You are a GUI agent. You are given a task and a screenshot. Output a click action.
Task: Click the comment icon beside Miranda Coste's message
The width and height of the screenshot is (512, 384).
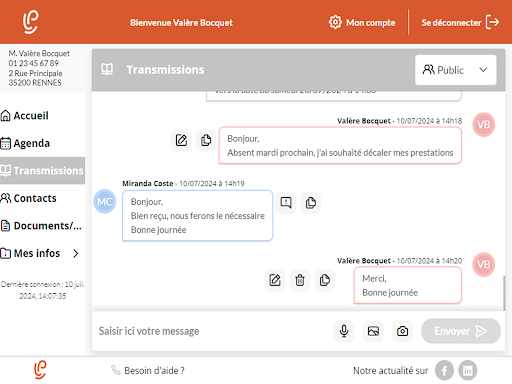pos(286,202)
